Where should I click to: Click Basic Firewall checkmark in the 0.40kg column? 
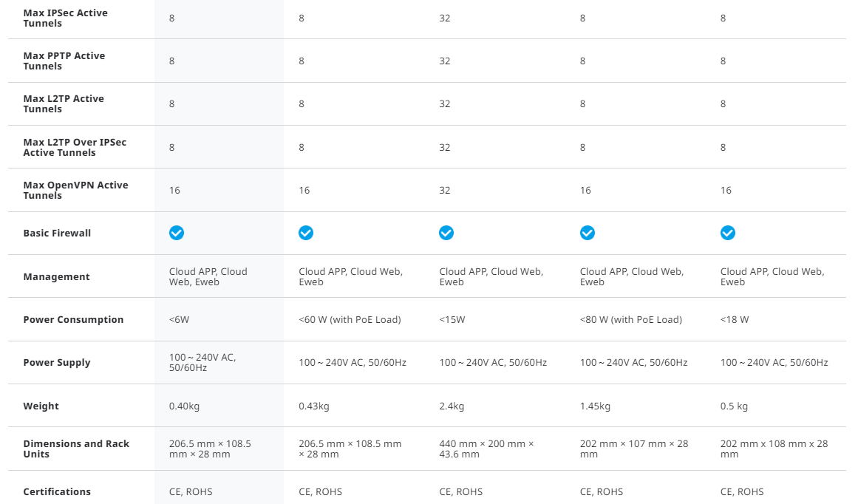click(x=177, y=233)
